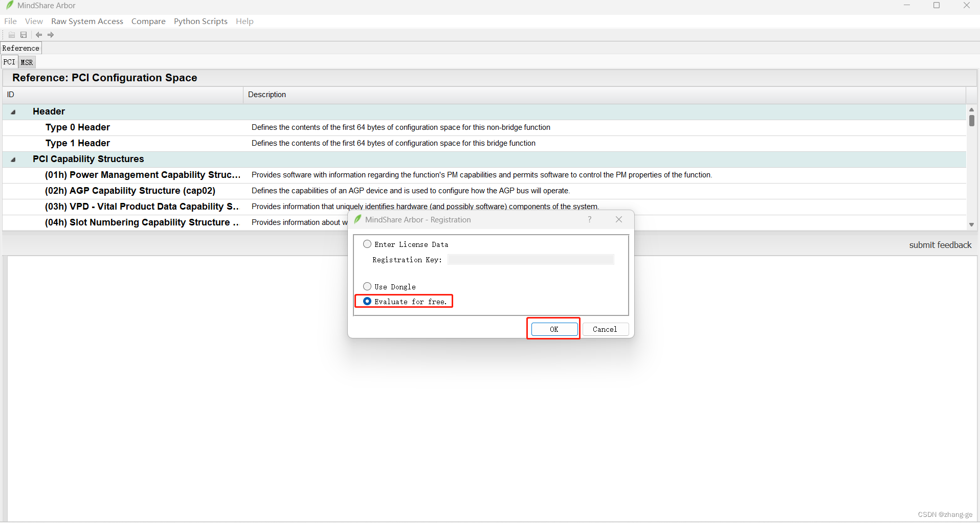Click inside the Registration Key field
The height and width of the screenshot is (523, 980).
530,259
